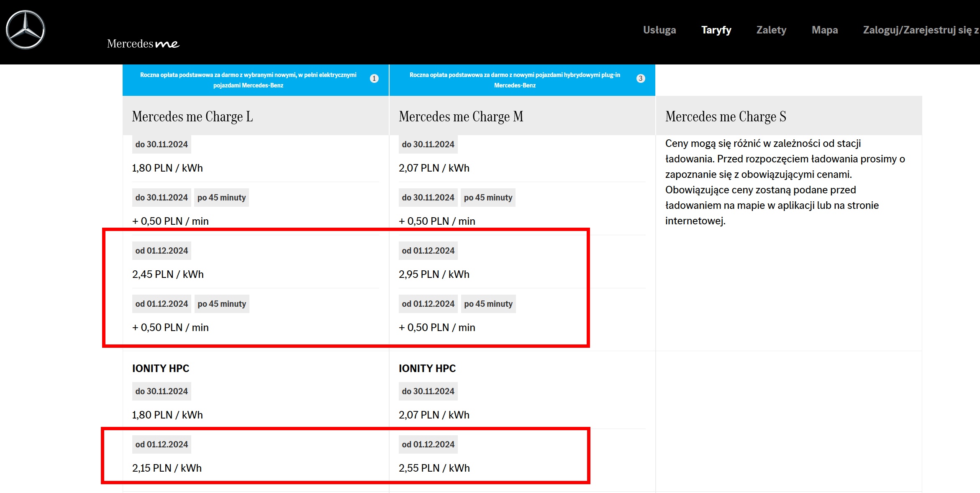Click the 1,80 PLN / kWh price under Charge L top section
The height and width of the screenshot is (493, 980).
167,168
